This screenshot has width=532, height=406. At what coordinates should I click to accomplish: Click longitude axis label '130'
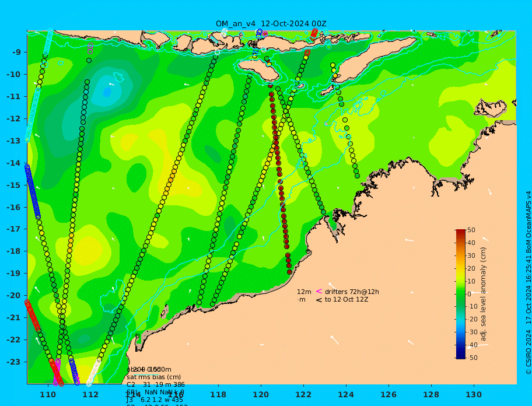474,395
